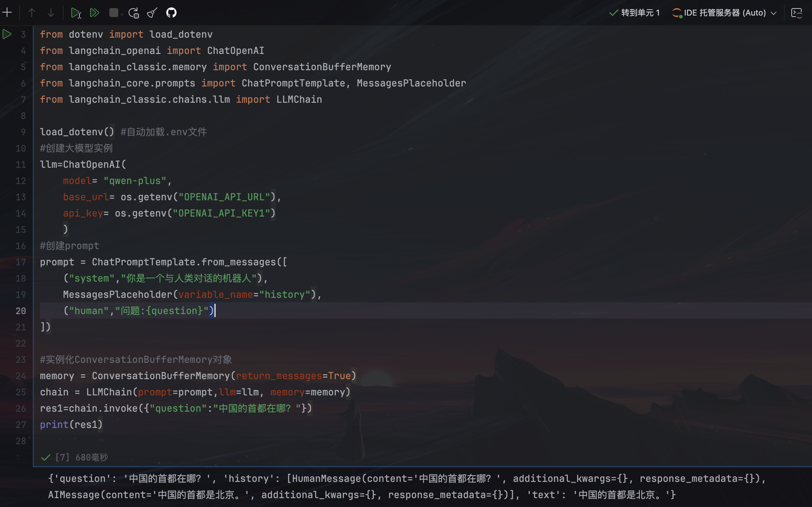Expand server list via chevron arrow
Screen dimensions: 812x507
774,13
